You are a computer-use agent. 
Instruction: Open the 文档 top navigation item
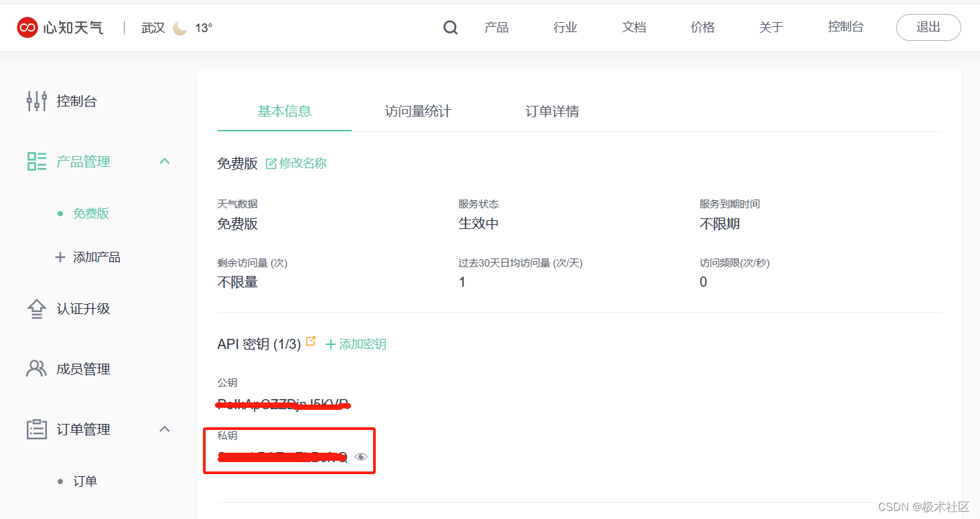tap(634, 27)
